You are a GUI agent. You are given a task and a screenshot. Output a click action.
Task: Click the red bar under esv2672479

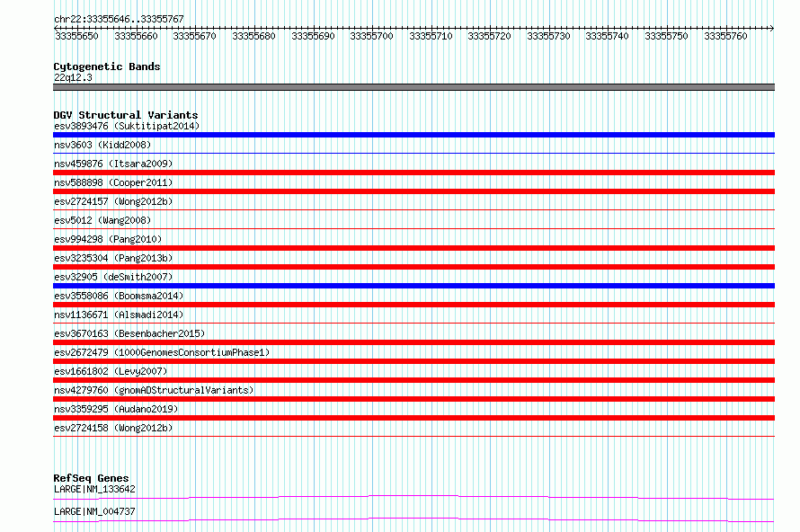(x=413, y=361)
